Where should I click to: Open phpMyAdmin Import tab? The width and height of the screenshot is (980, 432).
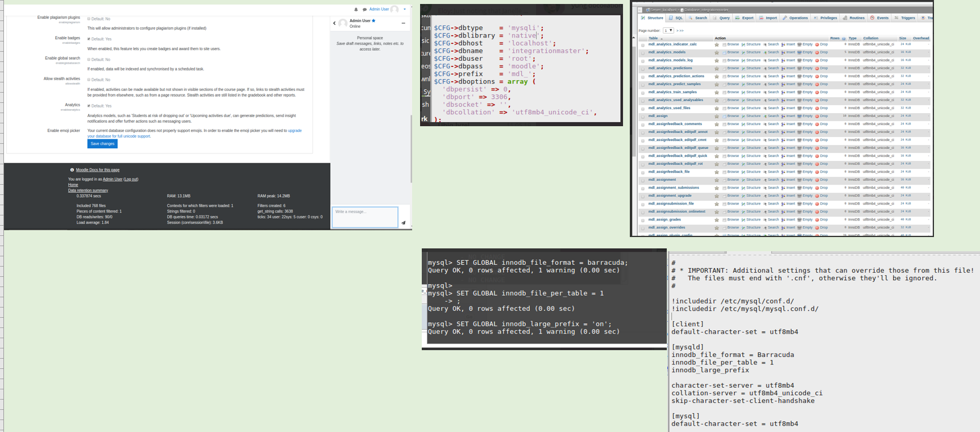click(x=768, y=18)
